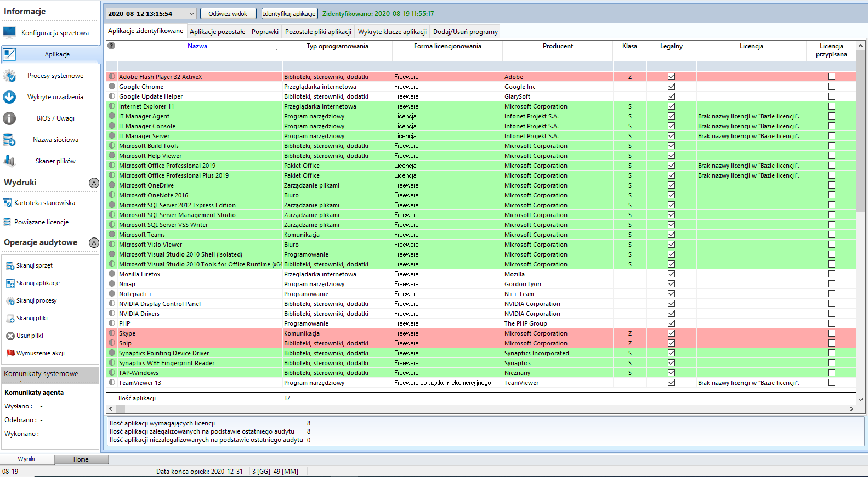868x477 pixels.
Task: Collapse the Operacje audytowe section
Action: point(94,242)
